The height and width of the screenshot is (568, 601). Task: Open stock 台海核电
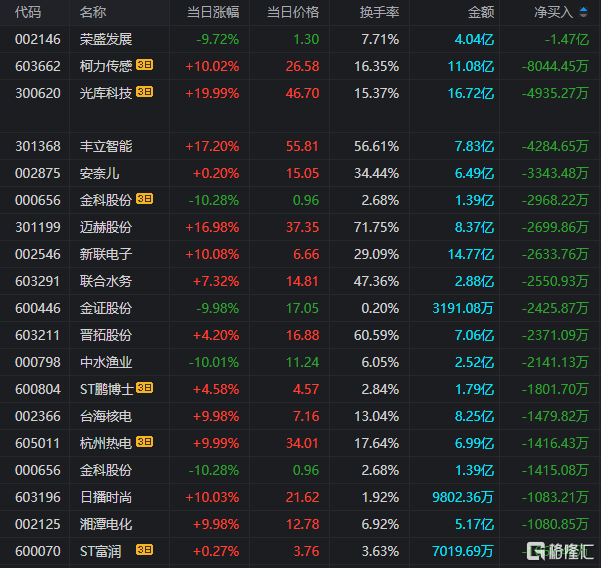pos(106,416)
